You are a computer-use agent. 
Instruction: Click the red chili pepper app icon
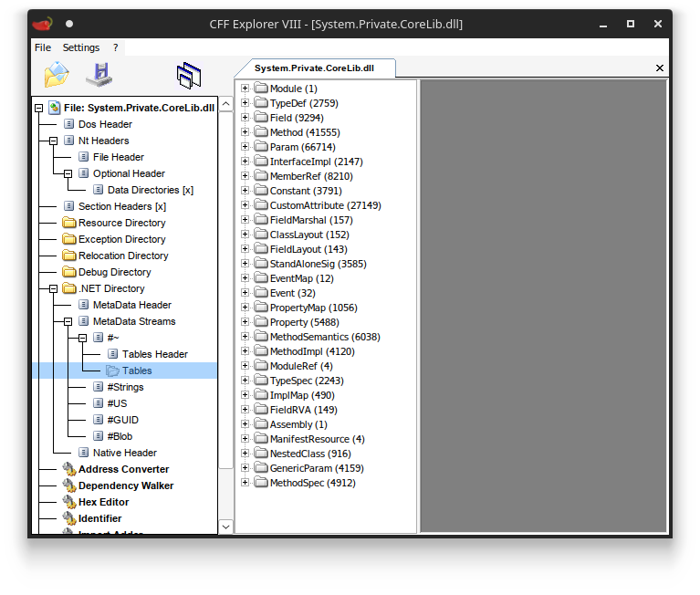42,24
